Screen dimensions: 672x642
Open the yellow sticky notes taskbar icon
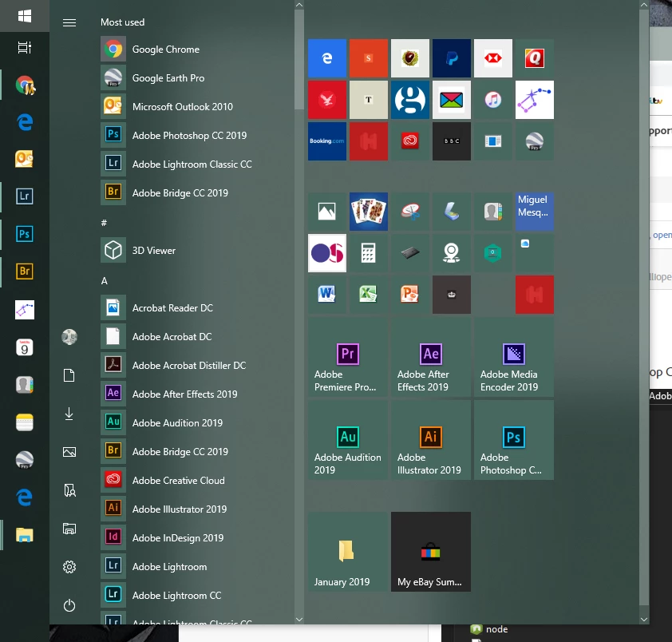tap(25, 422)
